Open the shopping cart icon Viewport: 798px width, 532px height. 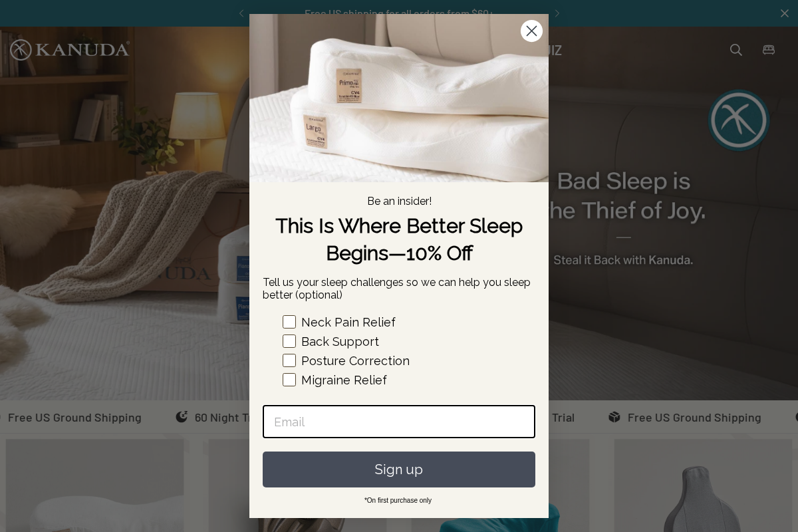point(769,50)
